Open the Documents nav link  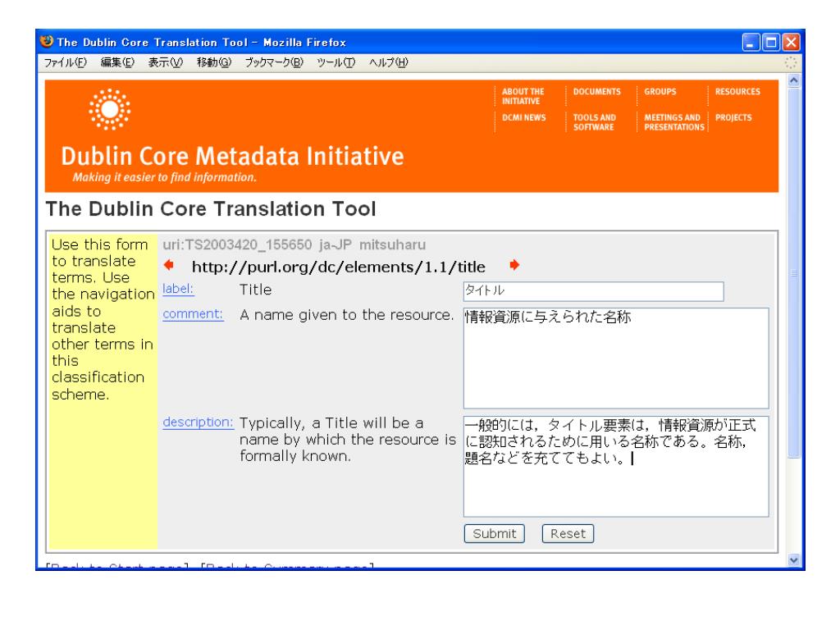(597, 92)
